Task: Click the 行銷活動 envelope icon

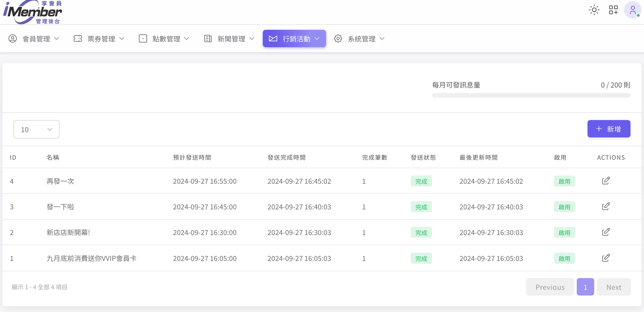Action: click(273, 38)
